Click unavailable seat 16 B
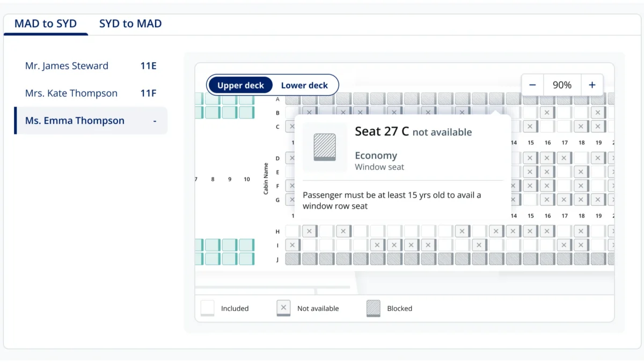The height and width of the screenshot is (362, 644). point(547,113)
